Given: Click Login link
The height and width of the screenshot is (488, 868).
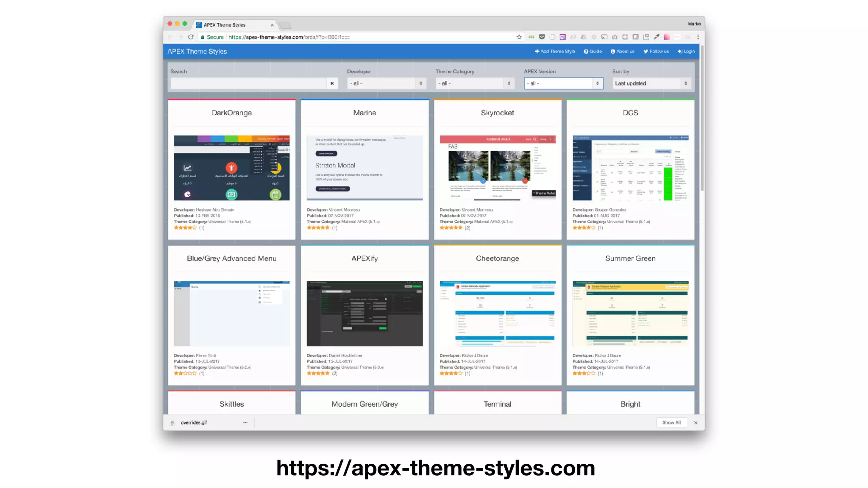Looking at the screenshot, I should pos(686,52).
